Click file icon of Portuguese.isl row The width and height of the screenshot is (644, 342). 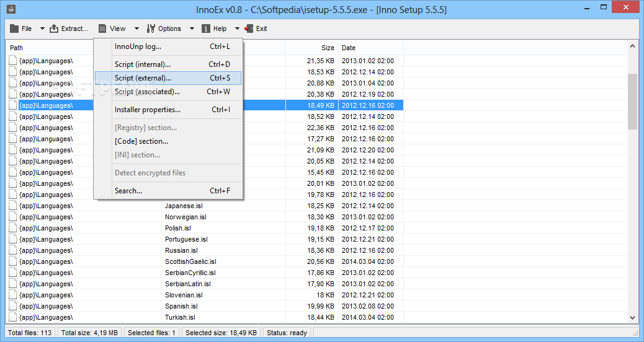click(x=13, y=239)
